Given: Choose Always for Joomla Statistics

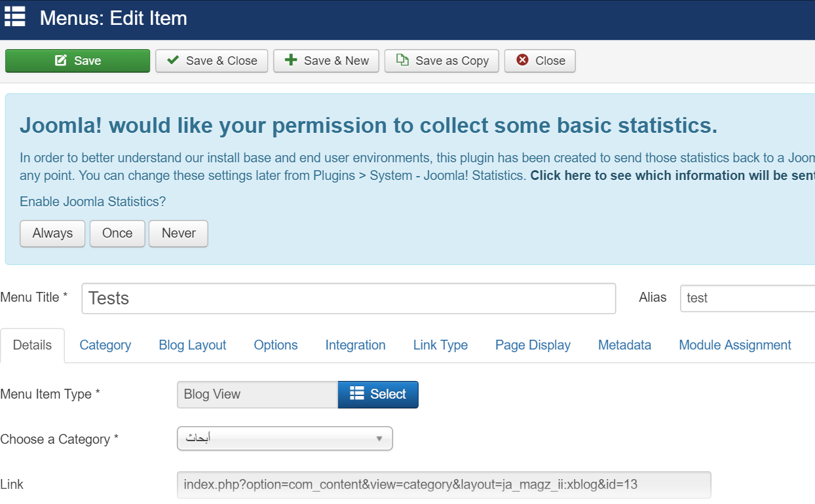Looking at the screenshot, I should pos(52,233).
